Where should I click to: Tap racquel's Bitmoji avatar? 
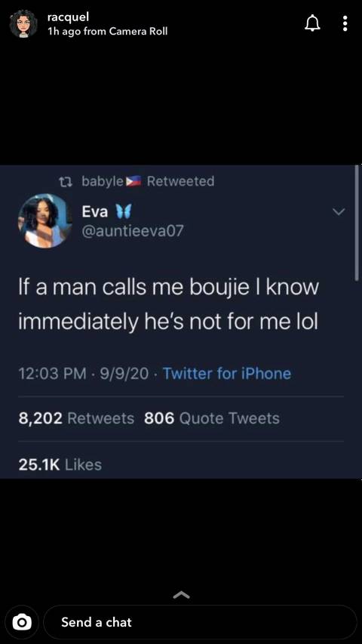pos(23,24)
